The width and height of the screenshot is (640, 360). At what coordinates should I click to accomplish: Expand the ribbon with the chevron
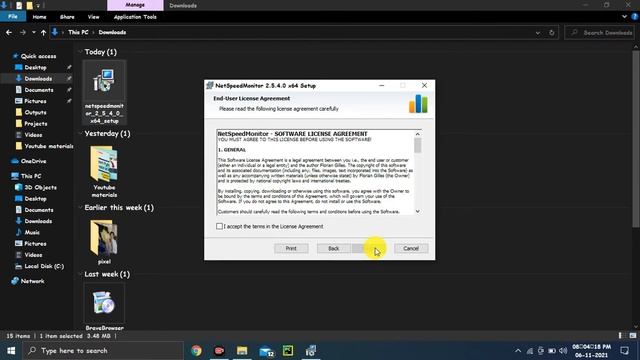tap(624, 17)
